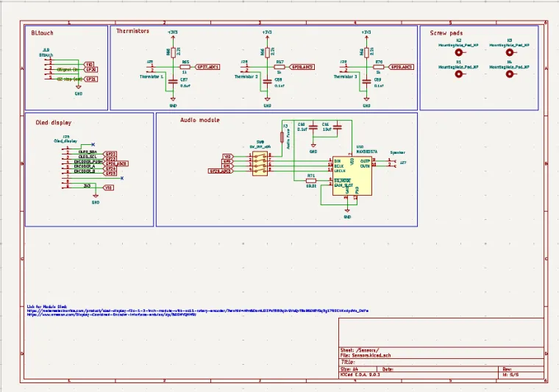Select the SW_DIP_x04 switch symbol
The width and height of the screenshot is (559, 392).
tap(260, 165)
